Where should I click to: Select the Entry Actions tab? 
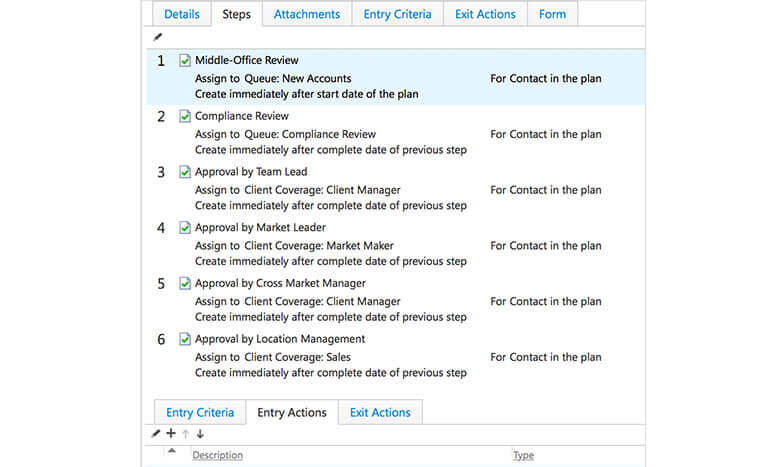pyautogui.click(x=292, y=412)
